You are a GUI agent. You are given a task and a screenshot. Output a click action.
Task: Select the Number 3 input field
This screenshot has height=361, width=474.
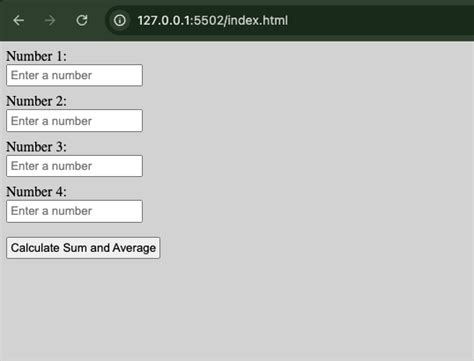click(x=74, y=166)
